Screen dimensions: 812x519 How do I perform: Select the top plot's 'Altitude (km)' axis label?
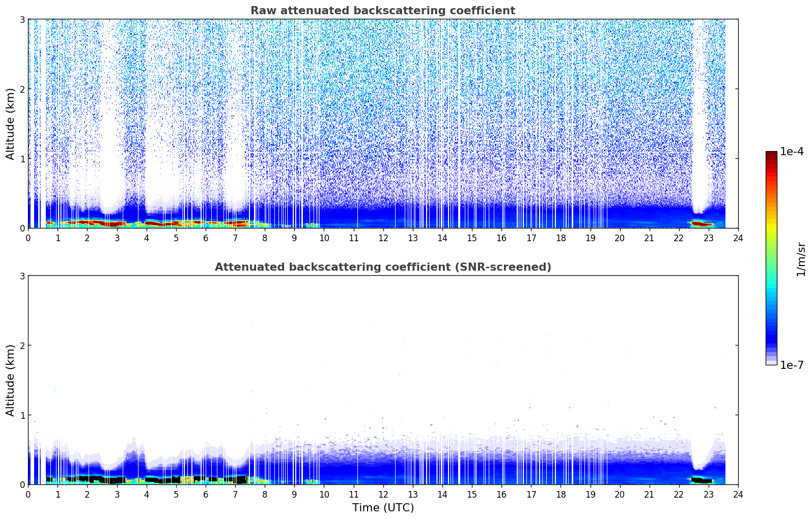pyautogui.click(x=11, y=124)
